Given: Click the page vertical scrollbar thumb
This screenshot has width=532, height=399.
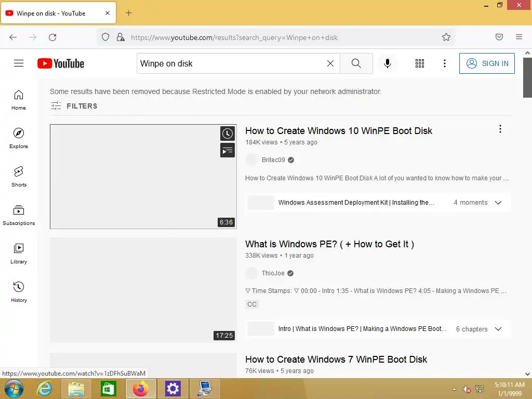Looking at the screenshot, I should pos(527,77).
